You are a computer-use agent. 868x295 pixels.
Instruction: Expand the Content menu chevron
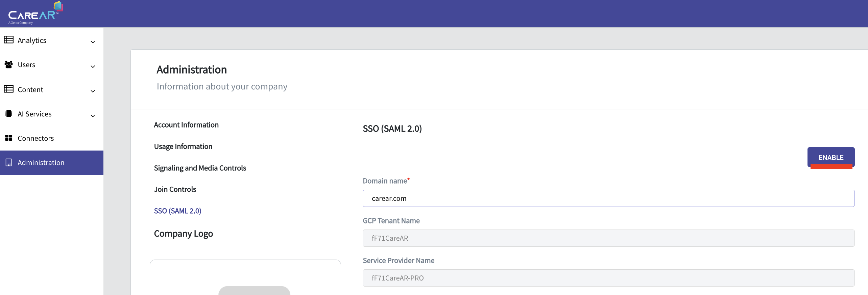93,91
